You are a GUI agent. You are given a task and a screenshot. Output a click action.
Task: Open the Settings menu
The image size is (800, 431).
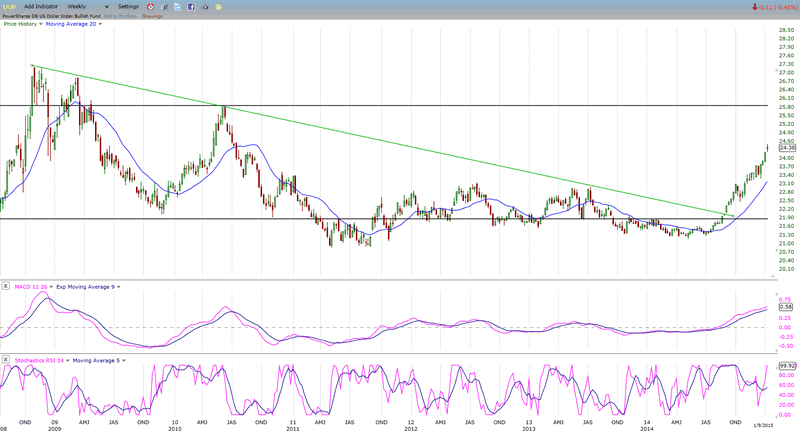[128, 6]
